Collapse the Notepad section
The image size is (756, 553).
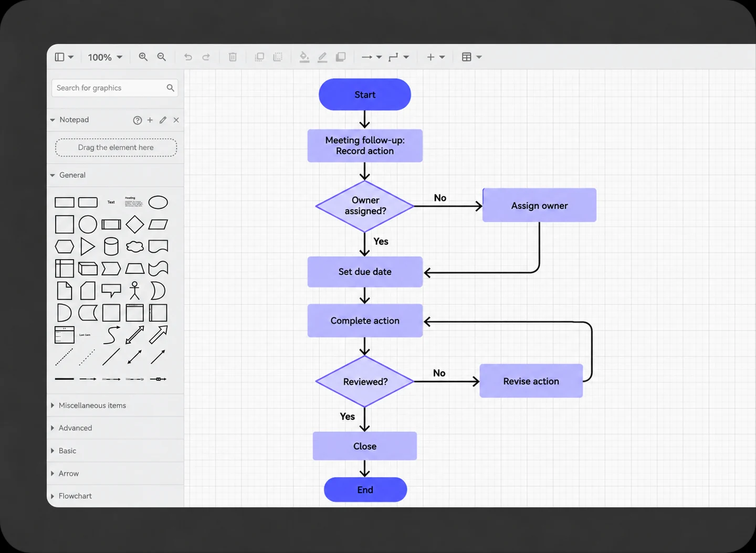point(52,120)
